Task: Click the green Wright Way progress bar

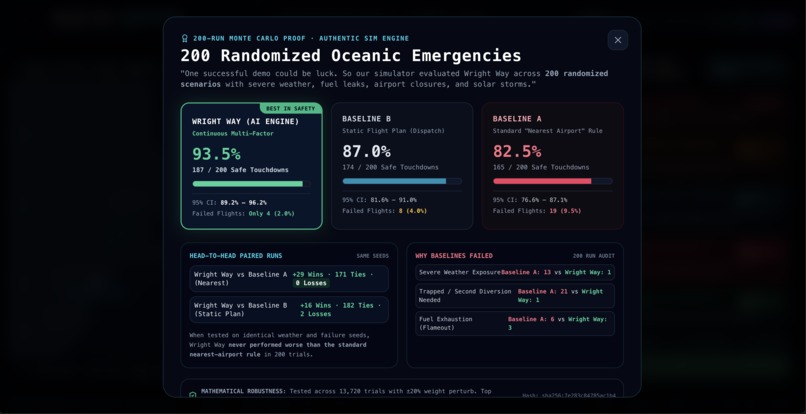Action: click(251, 184)
